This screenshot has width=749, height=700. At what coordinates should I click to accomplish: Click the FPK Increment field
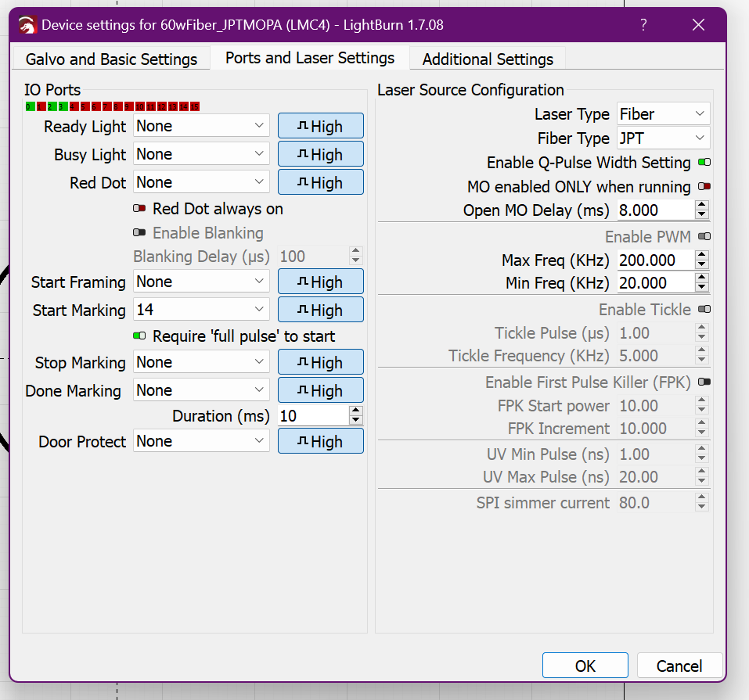[657, 429]
